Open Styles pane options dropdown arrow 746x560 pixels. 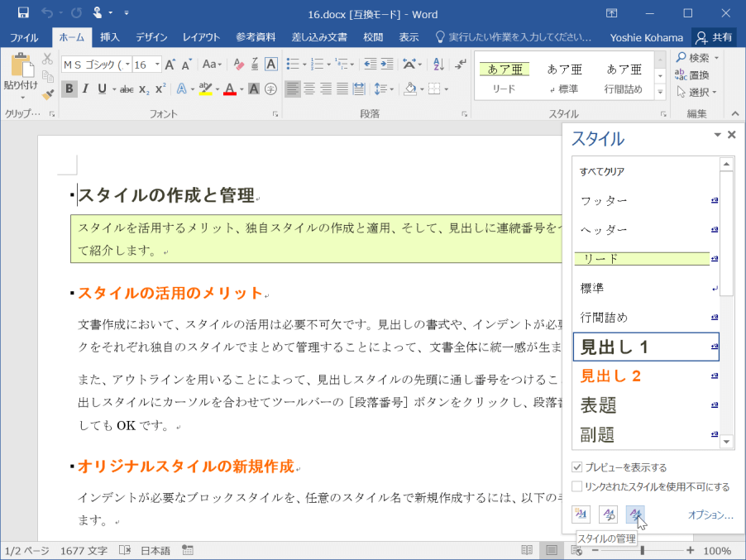717,135
